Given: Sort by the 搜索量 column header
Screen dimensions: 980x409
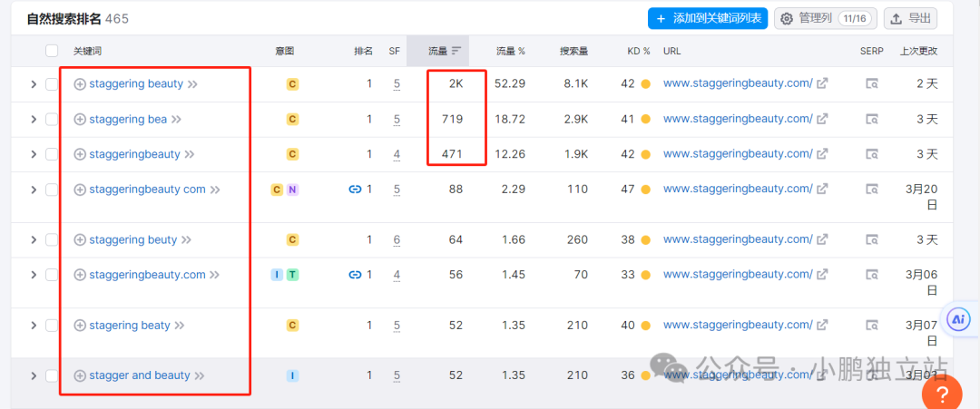Looking at the screenshot, I should coord(573,51).
